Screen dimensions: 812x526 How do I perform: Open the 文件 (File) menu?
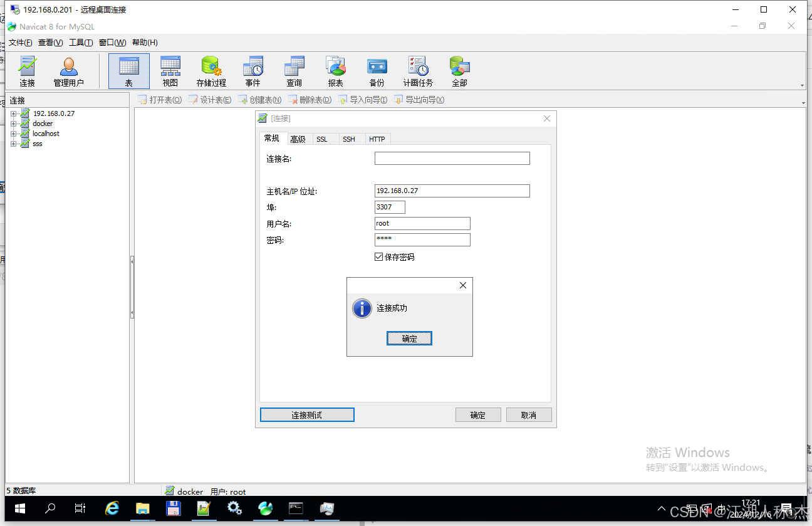pos(20,43)
